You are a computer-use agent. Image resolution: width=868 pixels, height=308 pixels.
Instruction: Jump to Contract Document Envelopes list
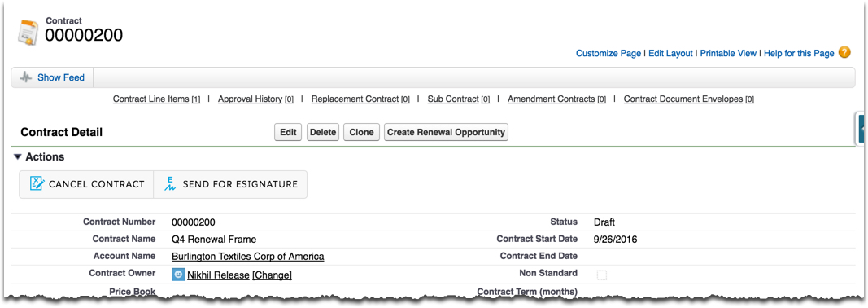coord(689,99)
